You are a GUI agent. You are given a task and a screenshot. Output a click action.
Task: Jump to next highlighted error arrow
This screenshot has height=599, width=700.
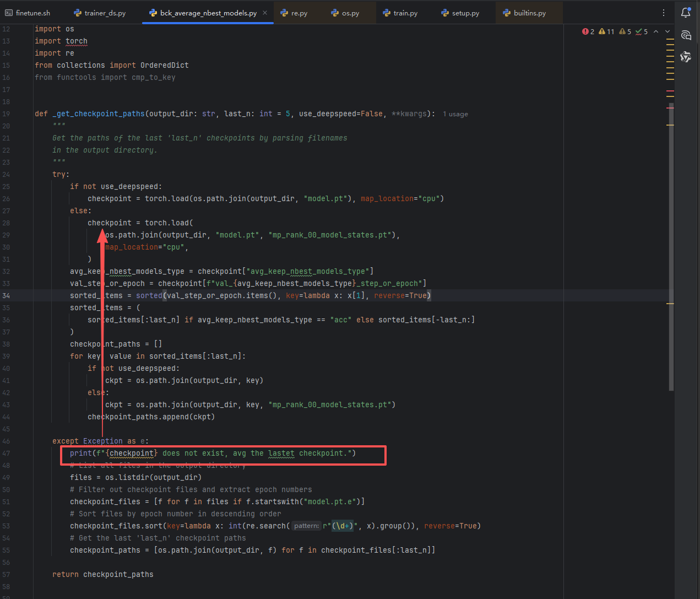click(x=668, y=31)
